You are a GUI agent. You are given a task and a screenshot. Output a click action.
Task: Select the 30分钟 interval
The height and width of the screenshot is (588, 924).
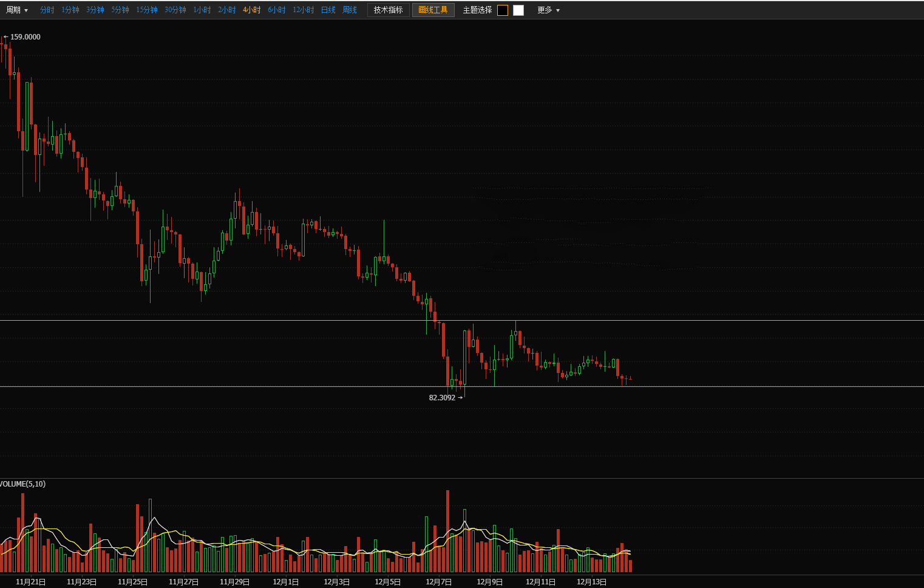tap(175, 10)
